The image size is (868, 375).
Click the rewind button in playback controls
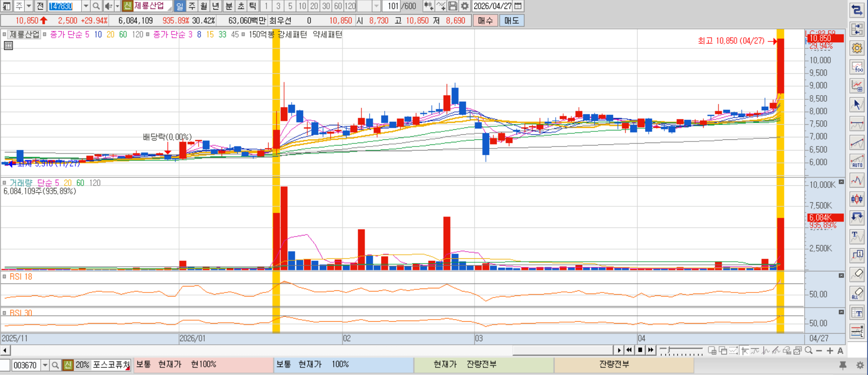630,350
